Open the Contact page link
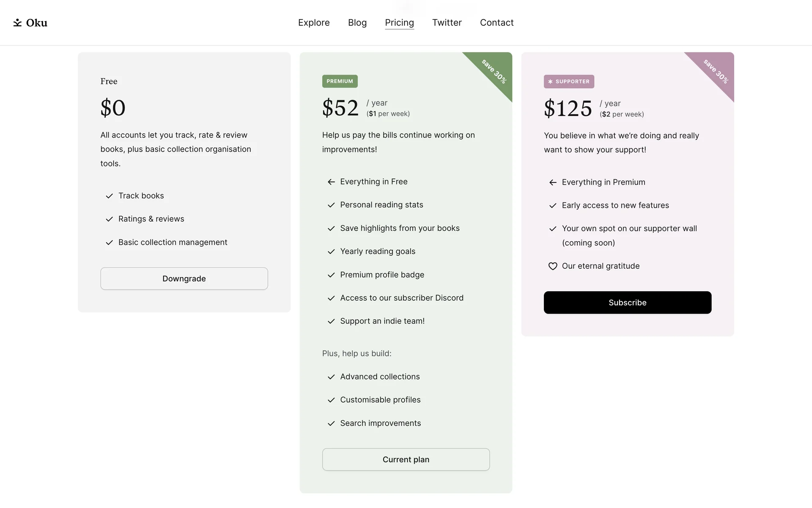812x508 pixels. 497,23
